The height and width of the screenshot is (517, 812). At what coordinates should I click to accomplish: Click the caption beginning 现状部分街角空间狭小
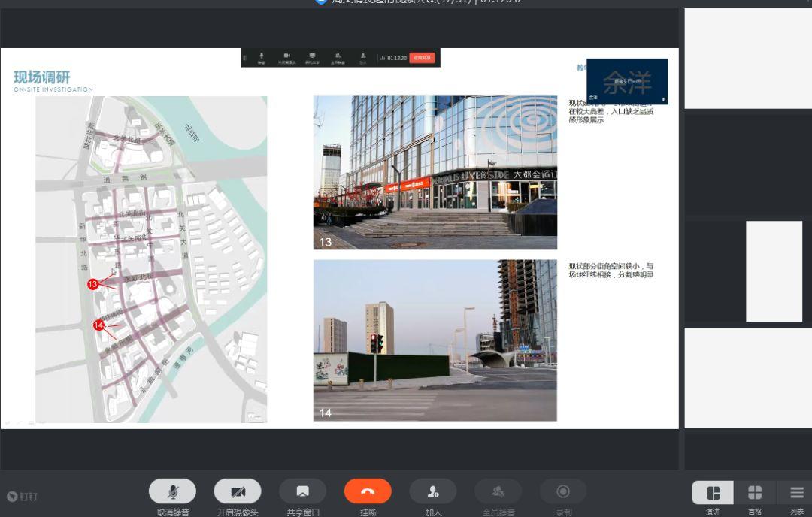611,270
